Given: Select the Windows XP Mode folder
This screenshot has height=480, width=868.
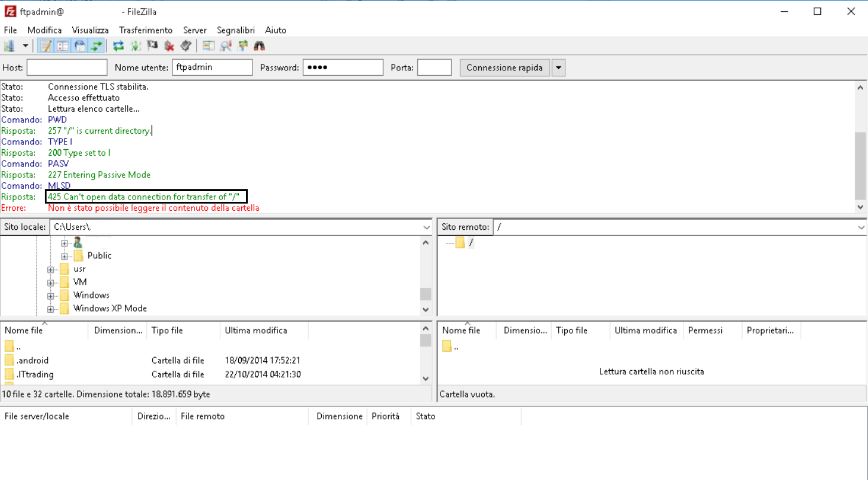Looking at the screenshot, I should [x=110, y=308].
